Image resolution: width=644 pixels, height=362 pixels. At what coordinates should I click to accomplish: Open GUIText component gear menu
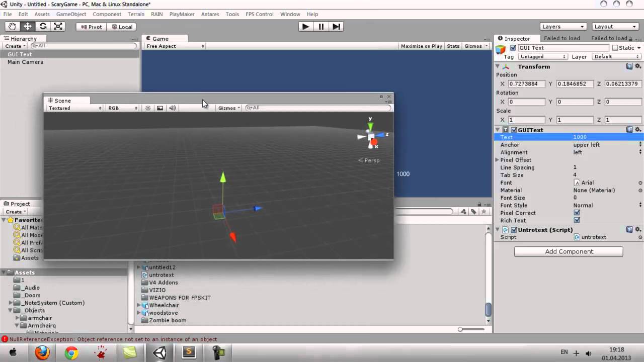(x=638, y=130)
